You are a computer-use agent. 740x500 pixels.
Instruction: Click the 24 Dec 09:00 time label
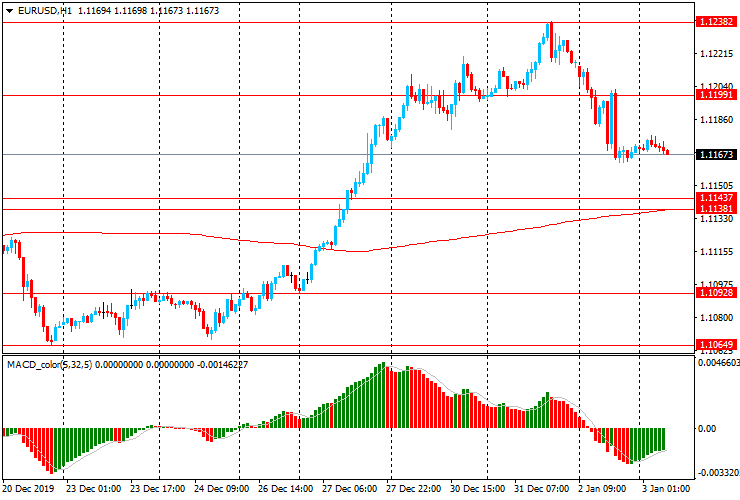click(221, 488)
